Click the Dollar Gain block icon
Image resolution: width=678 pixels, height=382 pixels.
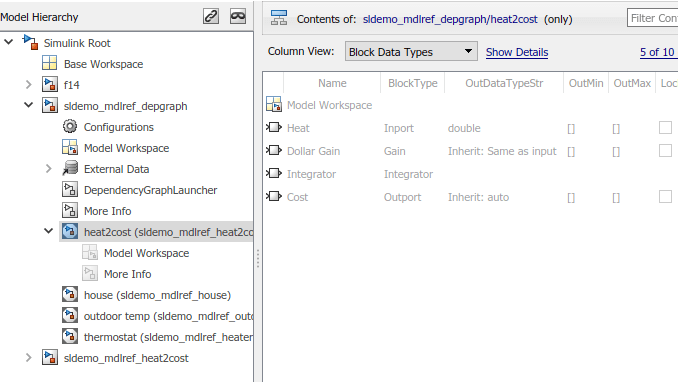tap(274, 150)
